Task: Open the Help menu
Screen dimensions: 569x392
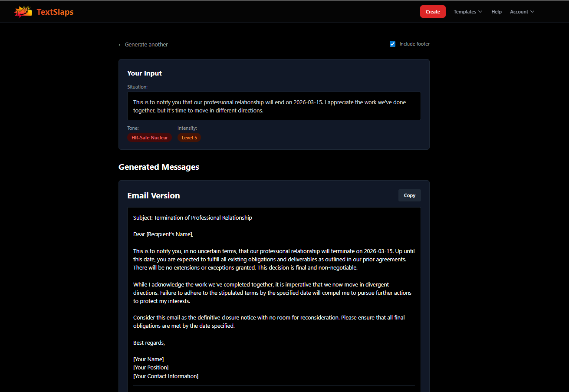Action: coord(496,12)
